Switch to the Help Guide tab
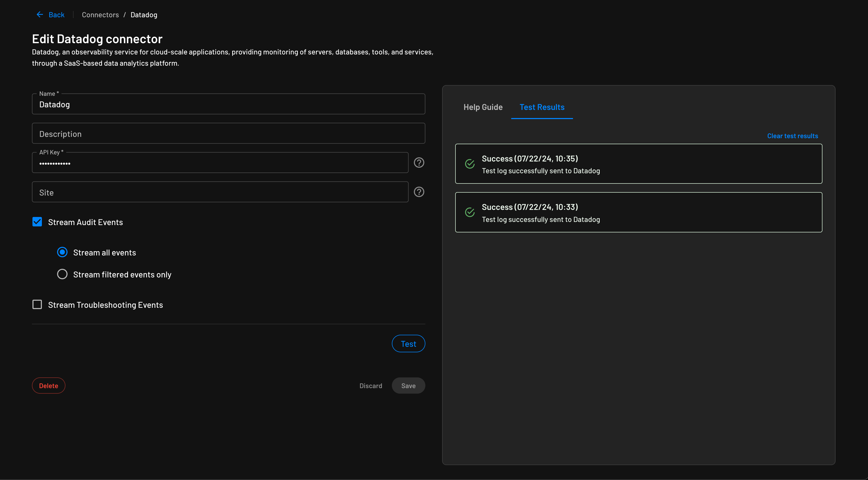This screenshot has height=480, width=868. pyautogui.click(x=483, y=107)
